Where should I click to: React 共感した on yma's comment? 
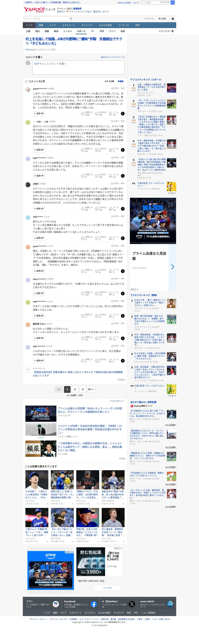[87, 114]
